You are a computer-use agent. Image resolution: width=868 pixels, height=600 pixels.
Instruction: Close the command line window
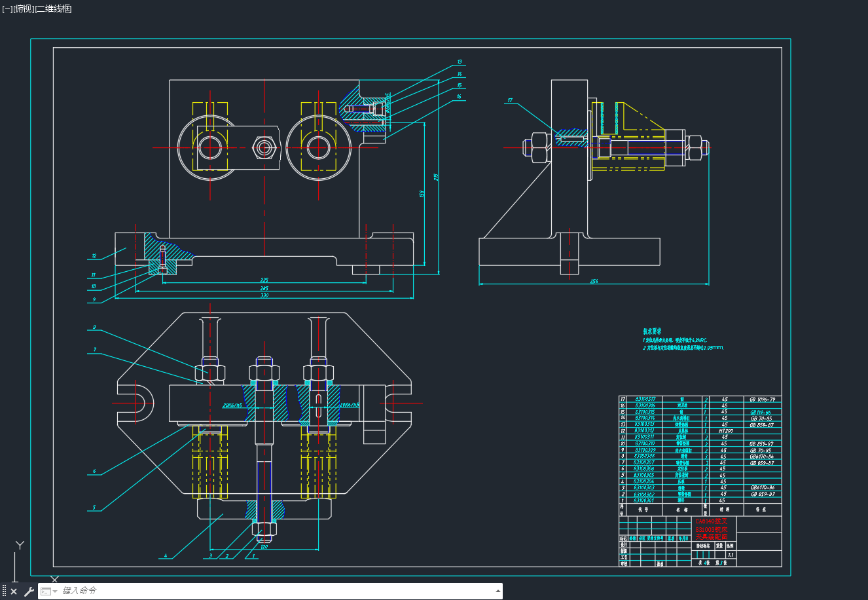[x=14, y=591]
